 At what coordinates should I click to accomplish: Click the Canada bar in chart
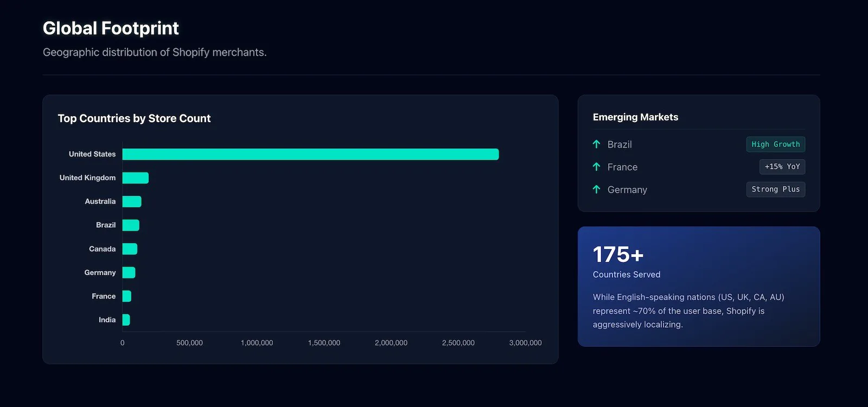130,249
